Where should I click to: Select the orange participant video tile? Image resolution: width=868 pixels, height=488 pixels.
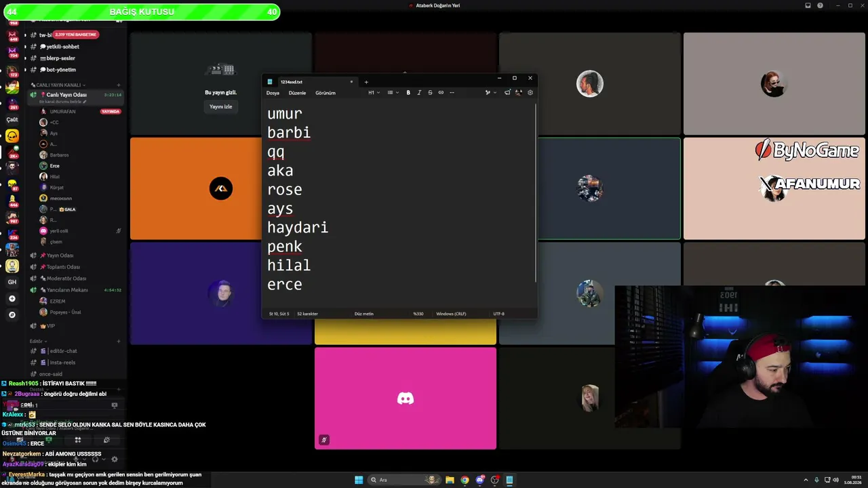pyautogui.click(x=221, y=188)
